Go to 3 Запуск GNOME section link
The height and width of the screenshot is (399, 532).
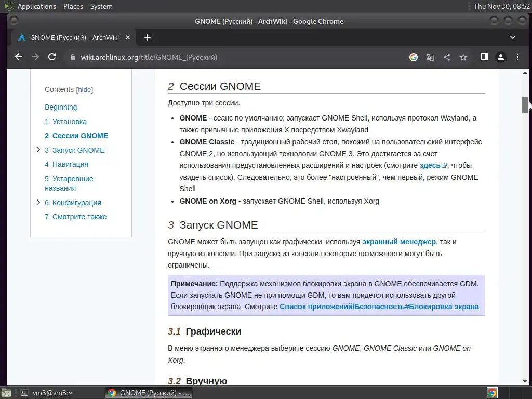(x=75, y=150)
